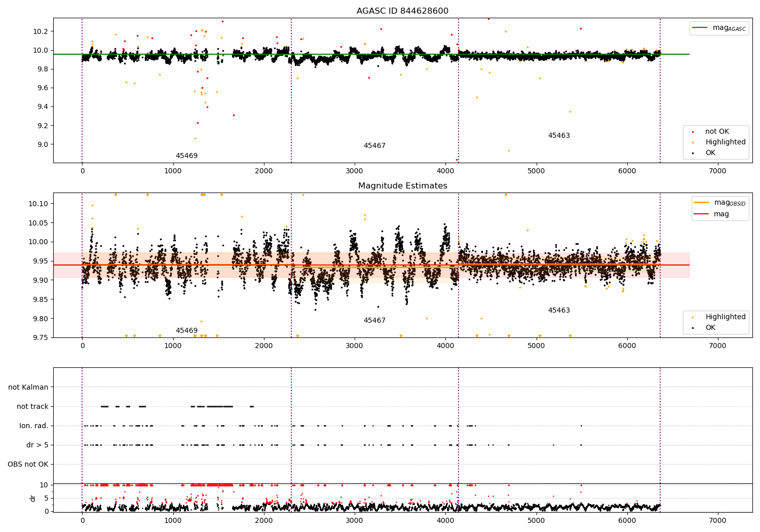760x532 pixels.
Task: Click the "5000" x-axis tick under the bottom panel
Action: point(536,520)
